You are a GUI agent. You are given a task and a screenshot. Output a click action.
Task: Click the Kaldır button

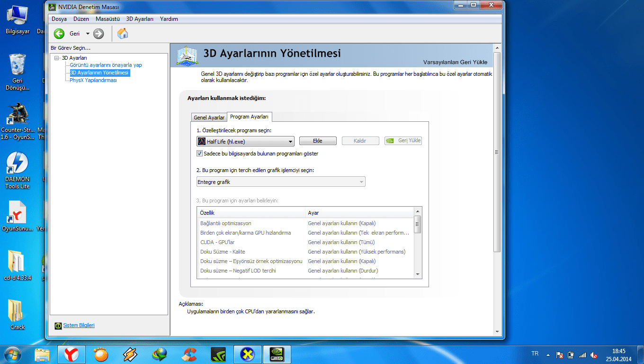360,141
